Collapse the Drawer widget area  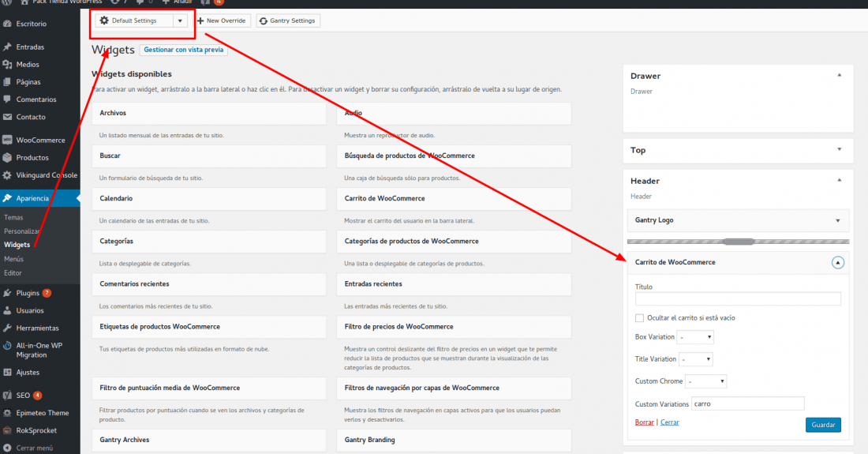point(840,75)
